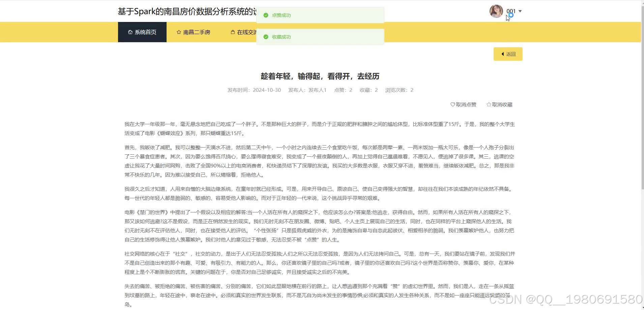Image resolution: width=644 pixels, height=310 pixels.
Task: Click the paragraph starting 我很久之后才知道
Action: pyautogui.click(x=320, y=193)
